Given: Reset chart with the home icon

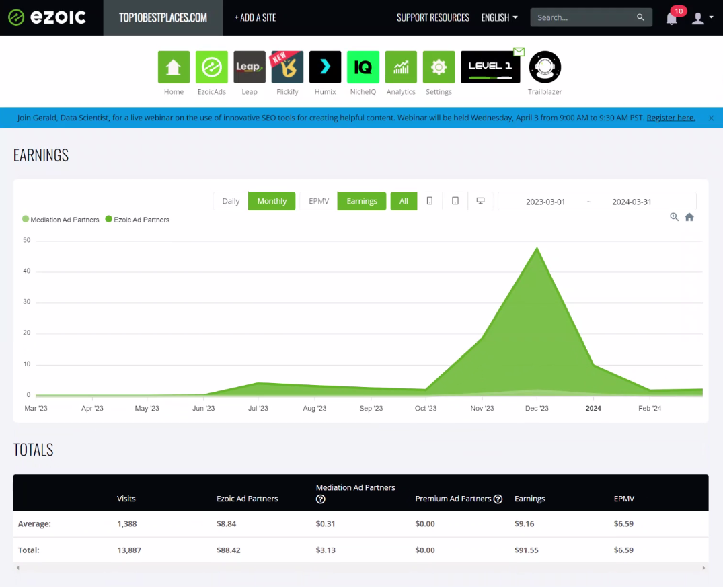Looking at the screenshot, I should click(x=689, y=217).
